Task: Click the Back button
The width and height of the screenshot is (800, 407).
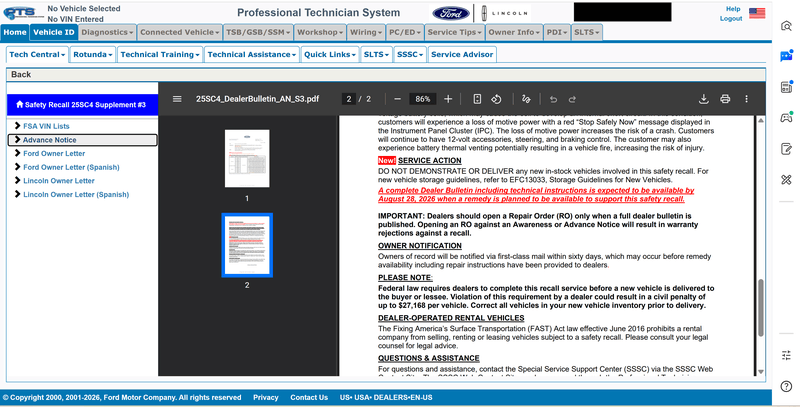Action: [x=21, y=74]
